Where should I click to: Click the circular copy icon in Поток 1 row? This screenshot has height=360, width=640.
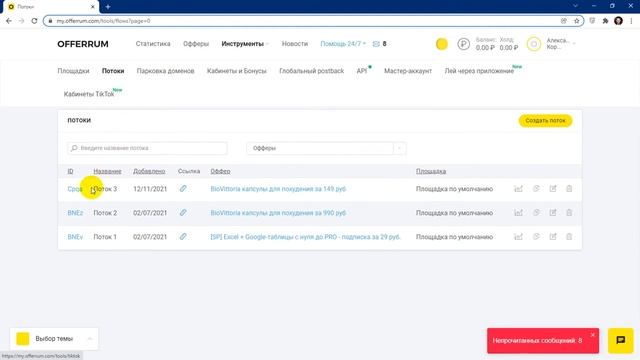536,237
